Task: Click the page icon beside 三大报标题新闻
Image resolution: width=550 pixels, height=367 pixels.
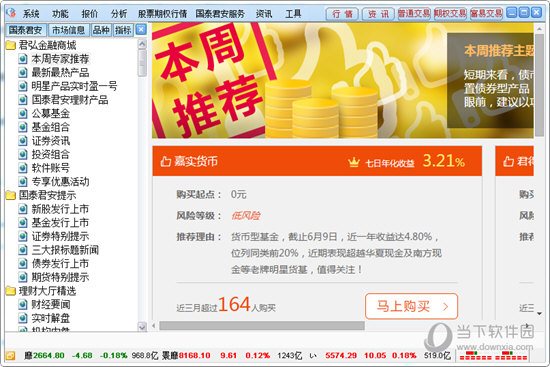Action: (23, 250)
